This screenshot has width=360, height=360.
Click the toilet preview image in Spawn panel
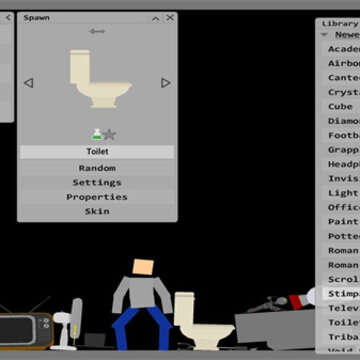[101, 79]
